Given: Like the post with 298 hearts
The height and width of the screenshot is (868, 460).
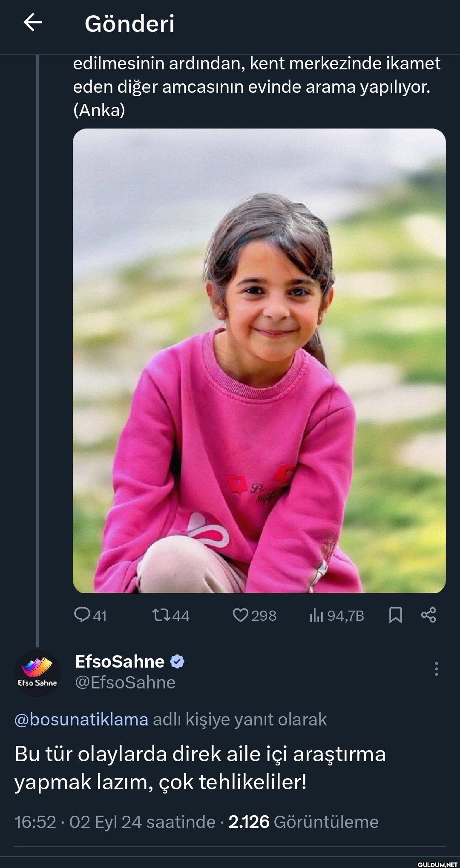Looking at the screenshot, I should tap(241, 615).
